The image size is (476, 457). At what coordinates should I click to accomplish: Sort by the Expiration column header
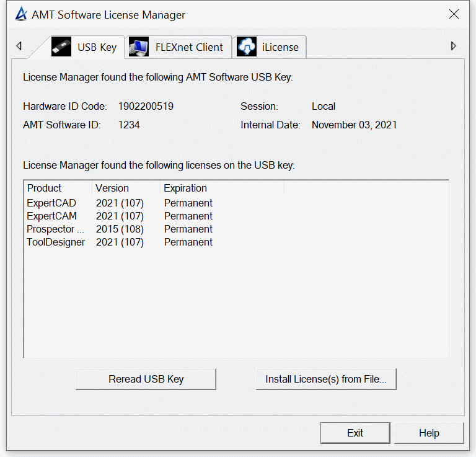click(x=223, y=188)
